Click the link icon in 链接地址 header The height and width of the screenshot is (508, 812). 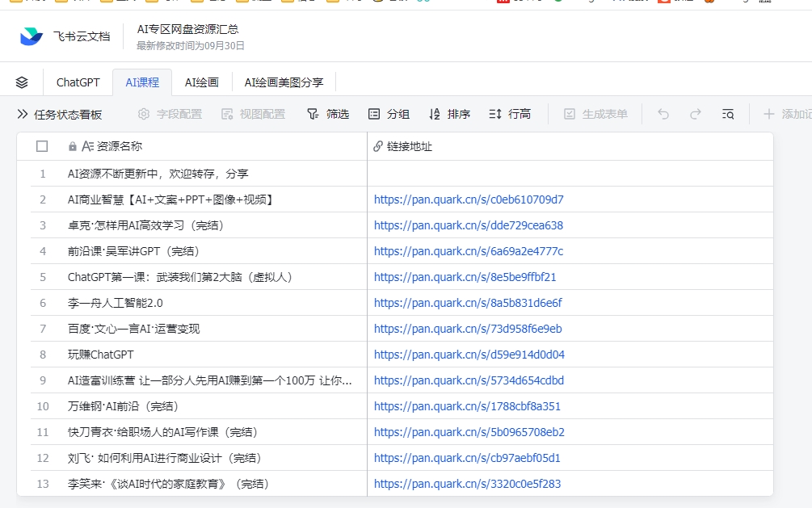coord(378,146)
